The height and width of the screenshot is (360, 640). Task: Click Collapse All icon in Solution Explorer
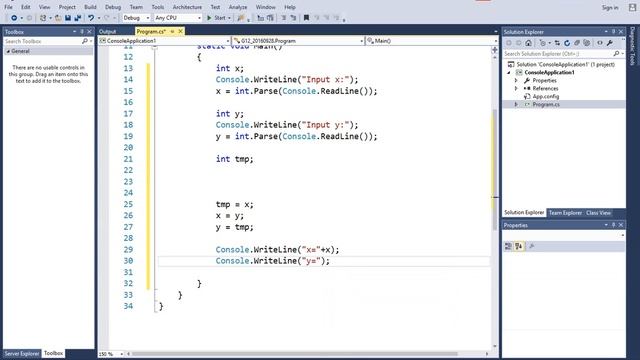coord(577,43)
